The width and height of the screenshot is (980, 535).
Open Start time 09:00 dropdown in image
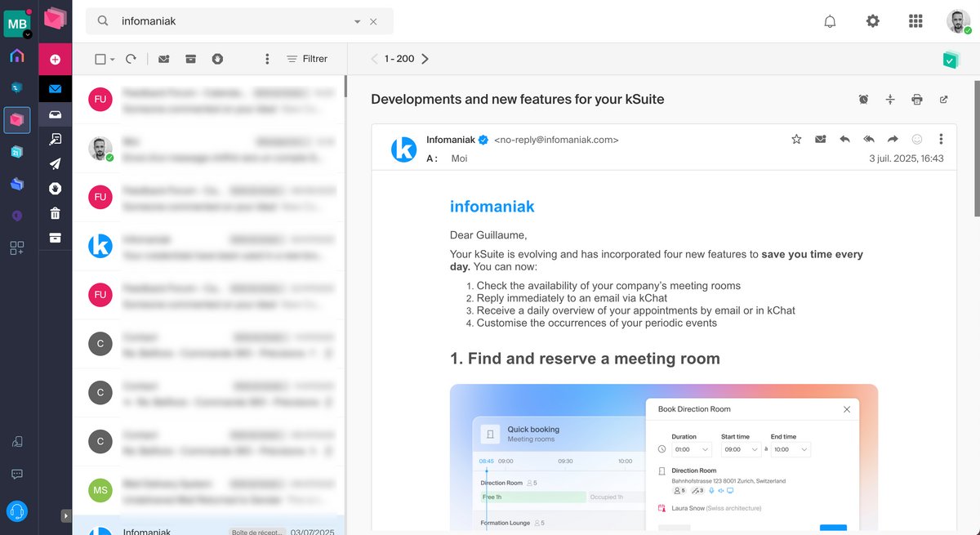tap(741, 449)
